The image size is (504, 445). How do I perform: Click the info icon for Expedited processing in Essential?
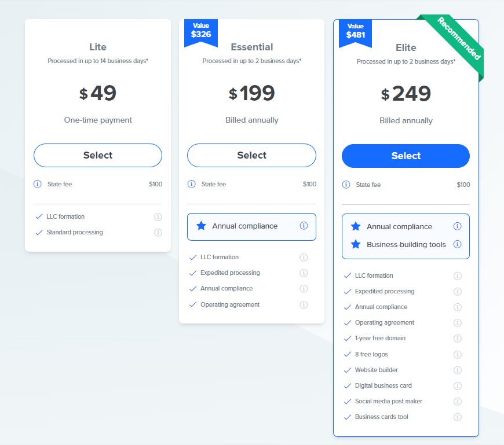pyautogui.click(x=304, y=273)
